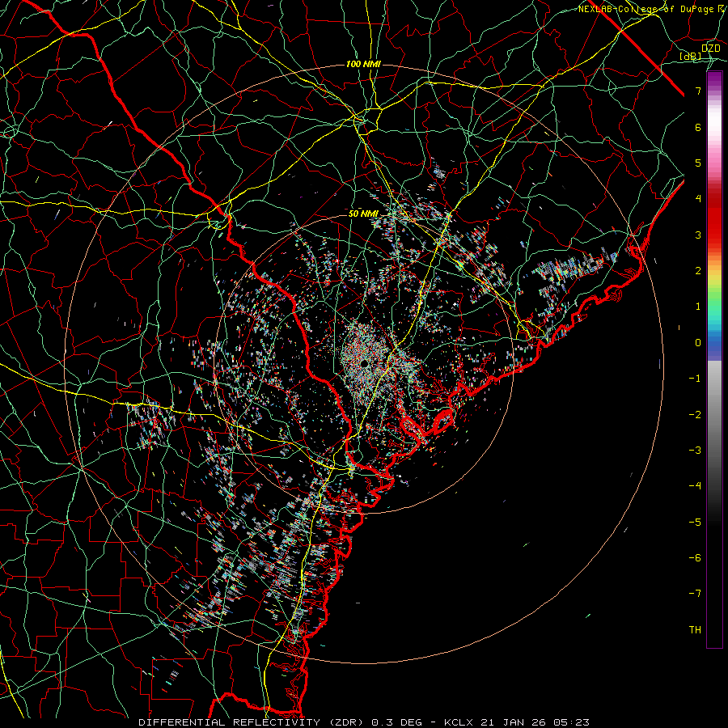
Task: Click the 6 dB tick on the color scale
Action: coord(698,127)
